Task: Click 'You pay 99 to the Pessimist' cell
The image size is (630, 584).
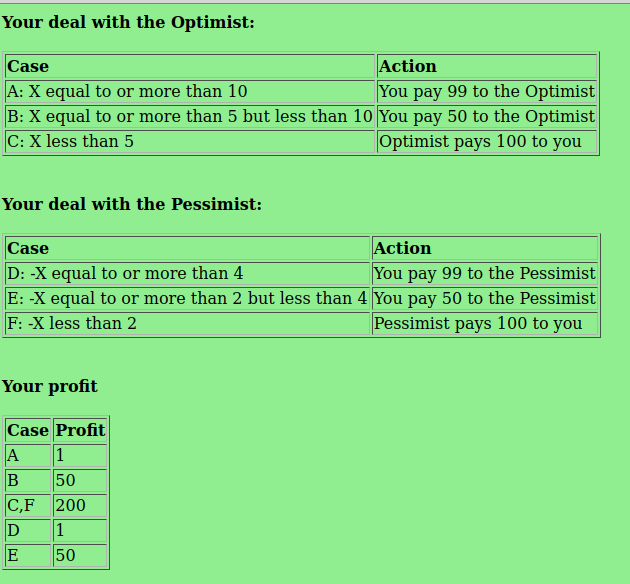Action: pyautogui.click(x=485, y=274)
